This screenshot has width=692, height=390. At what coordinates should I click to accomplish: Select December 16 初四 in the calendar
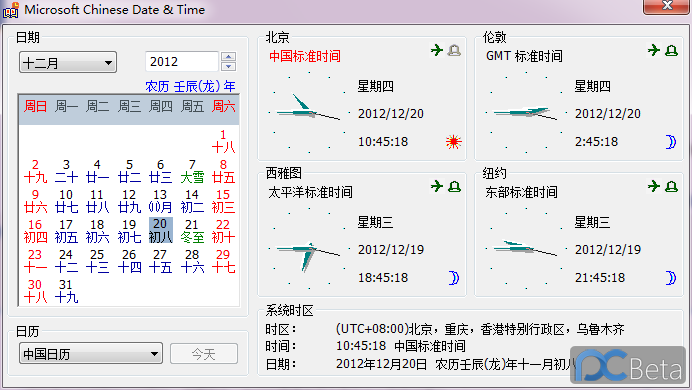pos(35,231)
